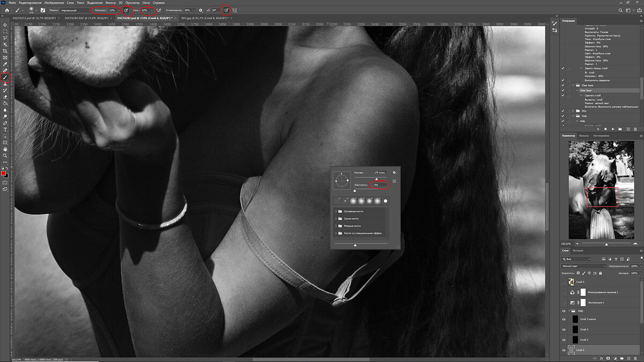Toggle checkmark for Film action set

pyautogui.click(x=563, y=110)
